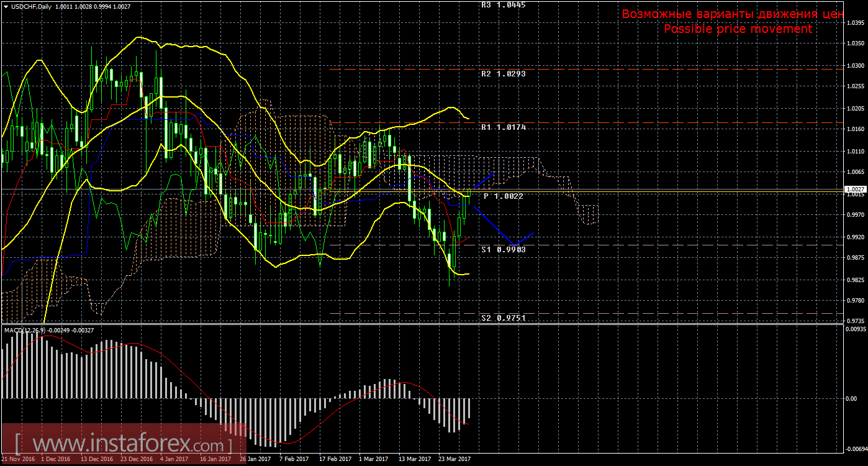This screenshot has width=868, height=466.
Task: Click the 1.0350 price scale value
Action: point(855,43)
